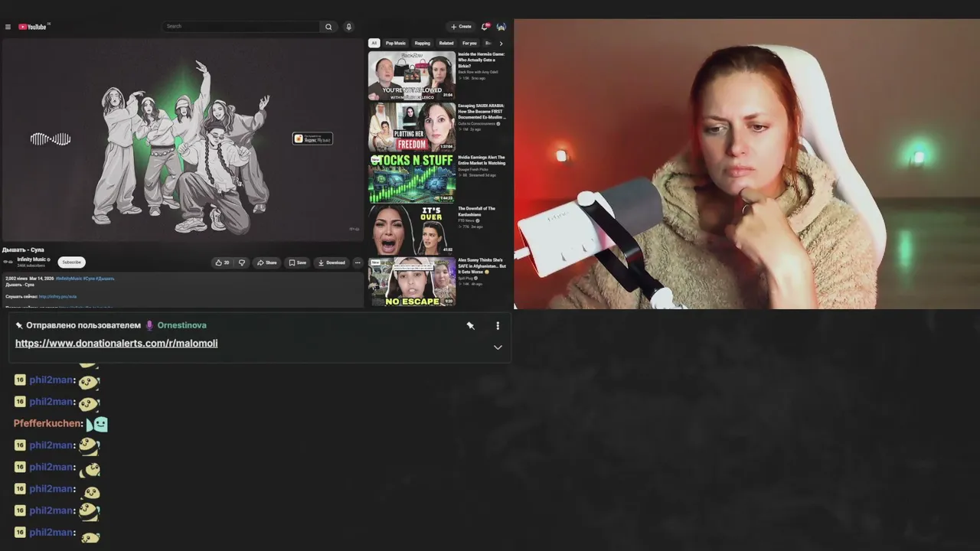Click the video player artwork
980x551 pixels.
[182, 140]
